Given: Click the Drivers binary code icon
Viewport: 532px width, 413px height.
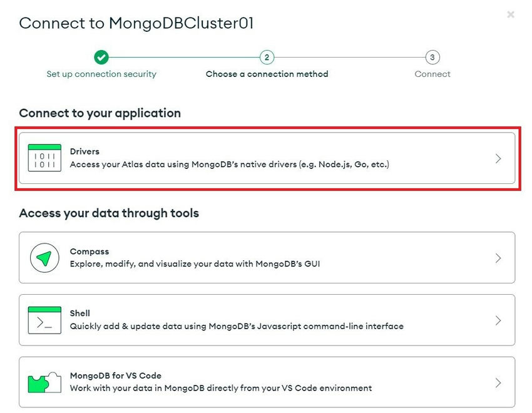Looking at the screenshot, I should coord(44,158).
